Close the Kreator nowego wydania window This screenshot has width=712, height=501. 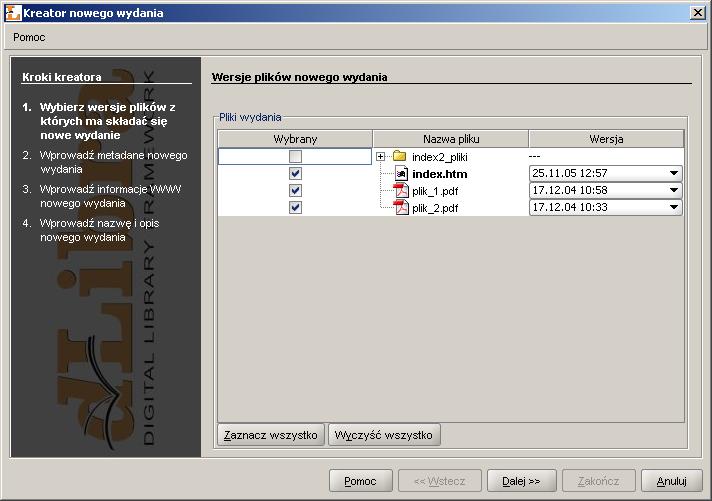tap(697, 13)
